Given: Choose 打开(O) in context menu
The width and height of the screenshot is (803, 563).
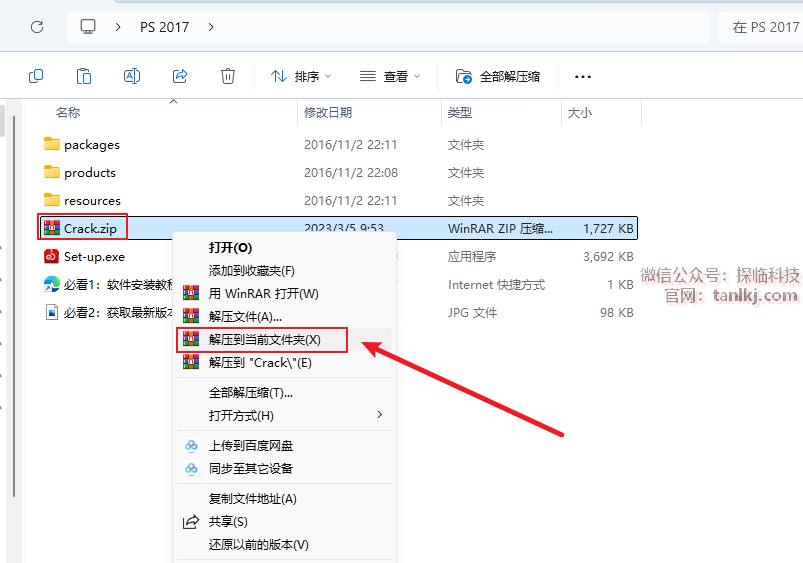Looking at the screenshot, I should point(284,248).
